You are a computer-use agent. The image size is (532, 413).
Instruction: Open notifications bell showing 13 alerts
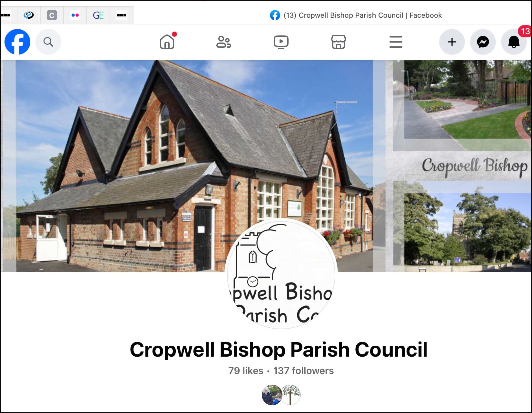click(x=514, y=42)
